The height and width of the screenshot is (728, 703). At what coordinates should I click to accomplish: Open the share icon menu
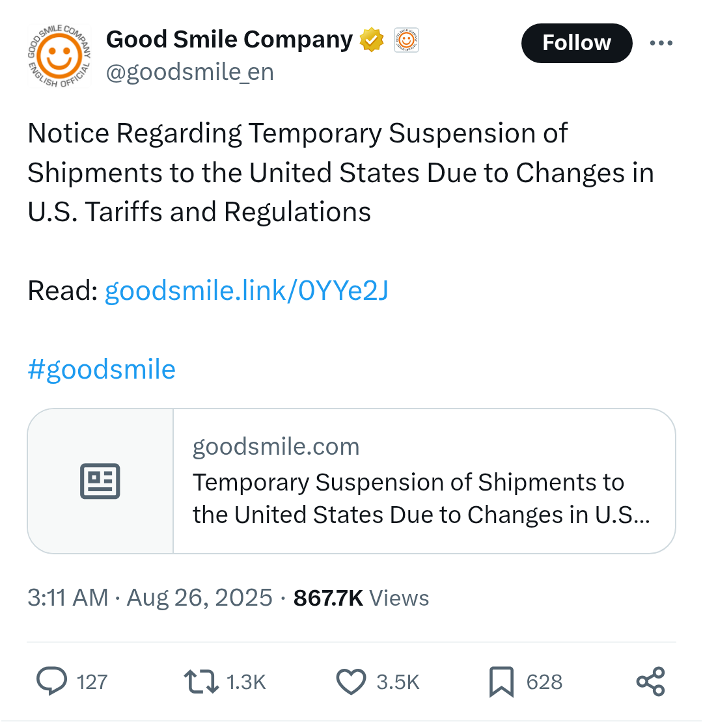tap(650, 681)
